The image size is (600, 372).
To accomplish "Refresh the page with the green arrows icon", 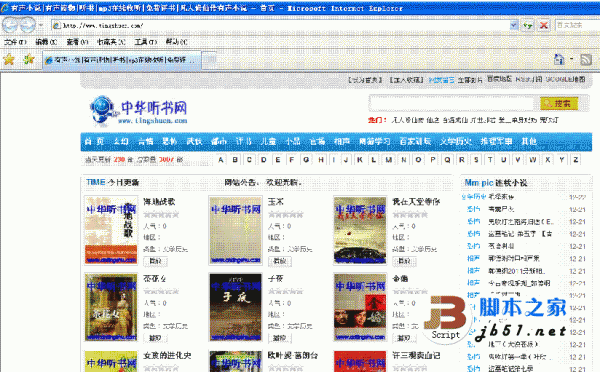I will pyautogui.click(x=528, y=26).
